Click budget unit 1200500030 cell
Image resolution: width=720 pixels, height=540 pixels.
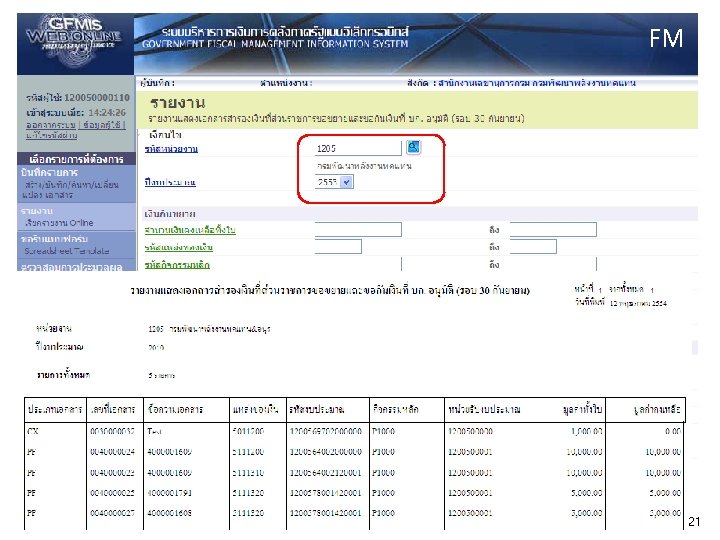pos(470,431)
